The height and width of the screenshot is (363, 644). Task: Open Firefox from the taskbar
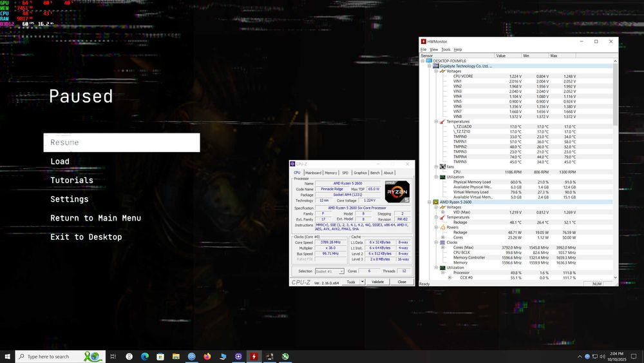click(x=207, y=357)
